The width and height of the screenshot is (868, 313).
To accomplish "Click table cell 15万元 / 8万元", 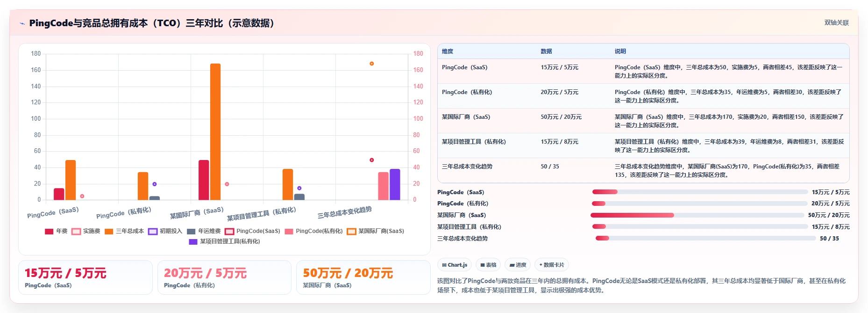I will [559, 142].
